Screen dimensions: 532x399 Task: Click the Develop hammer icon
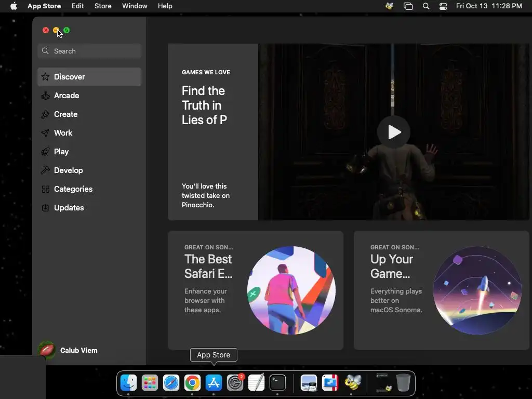(x=45, y=170)
